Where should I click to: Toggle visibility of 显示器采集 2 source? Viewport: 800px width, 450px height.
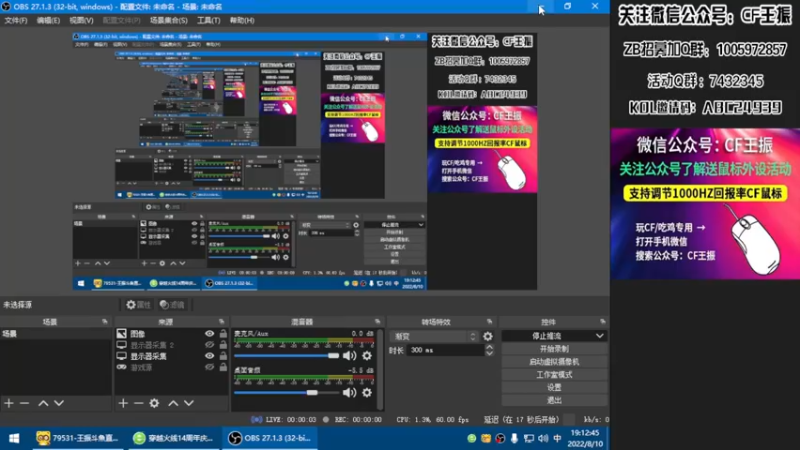click(209, 345)
